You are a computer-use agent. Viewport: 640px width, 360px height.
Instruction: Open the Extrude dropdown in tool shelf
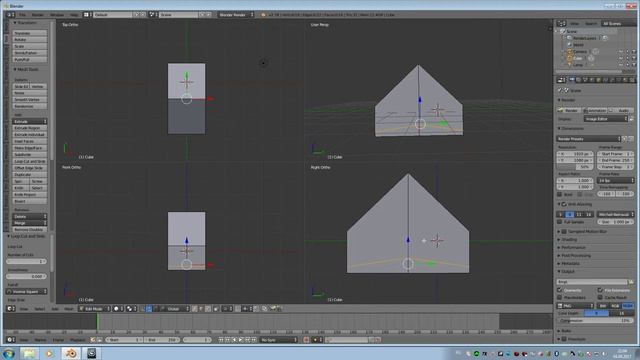click(29, 121)
